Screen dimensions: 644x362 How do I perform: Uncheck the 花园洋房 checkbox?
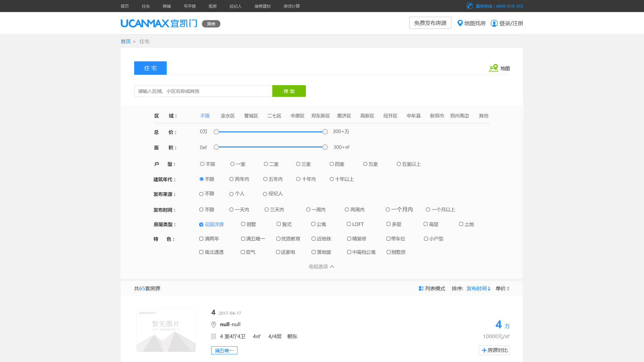[x=201, y=225]
